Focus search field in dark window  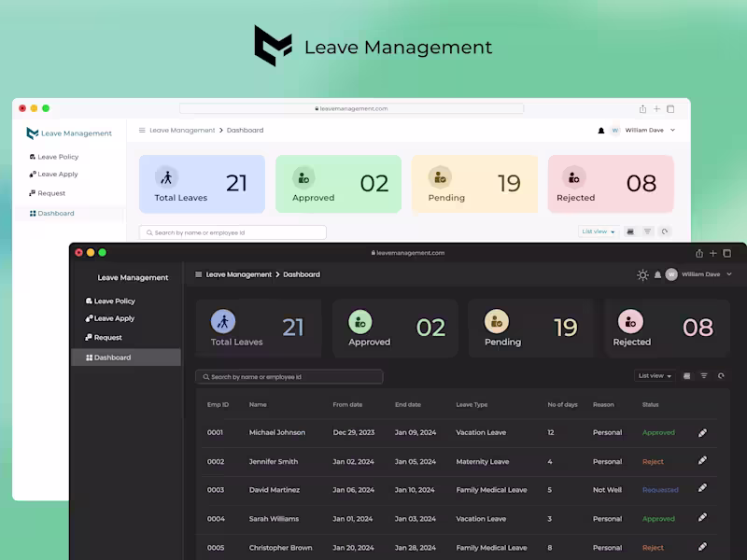coord(289,377)
